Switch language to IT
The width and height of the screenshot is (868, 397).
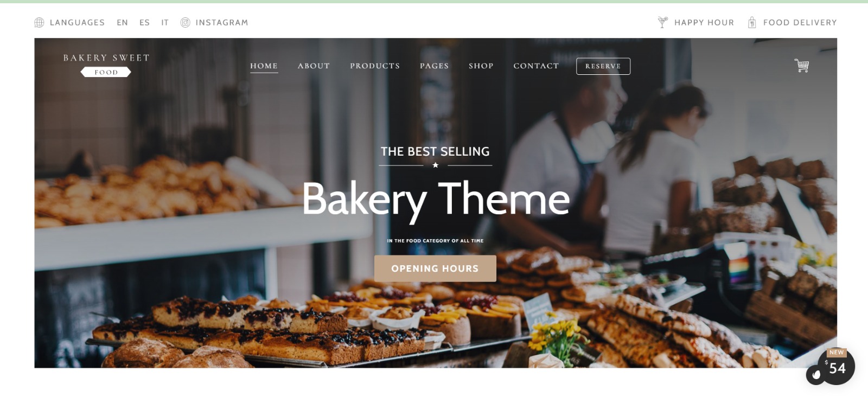pyautogui.click(x=165, y=22)
